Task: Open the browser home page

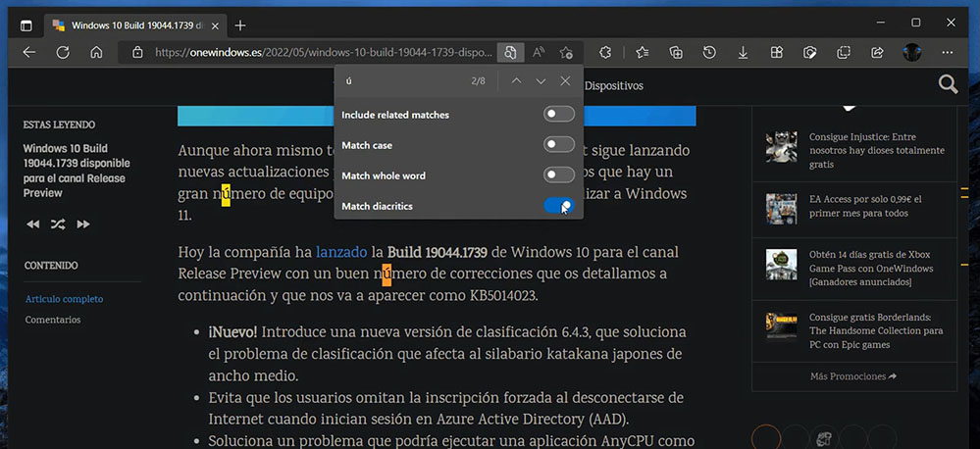Action: pyautogui.click(x=96, y=53)
